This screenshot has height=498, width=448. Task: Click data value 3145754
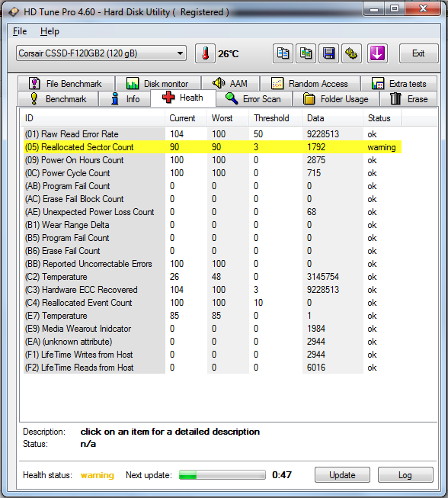tap(323, 277)
